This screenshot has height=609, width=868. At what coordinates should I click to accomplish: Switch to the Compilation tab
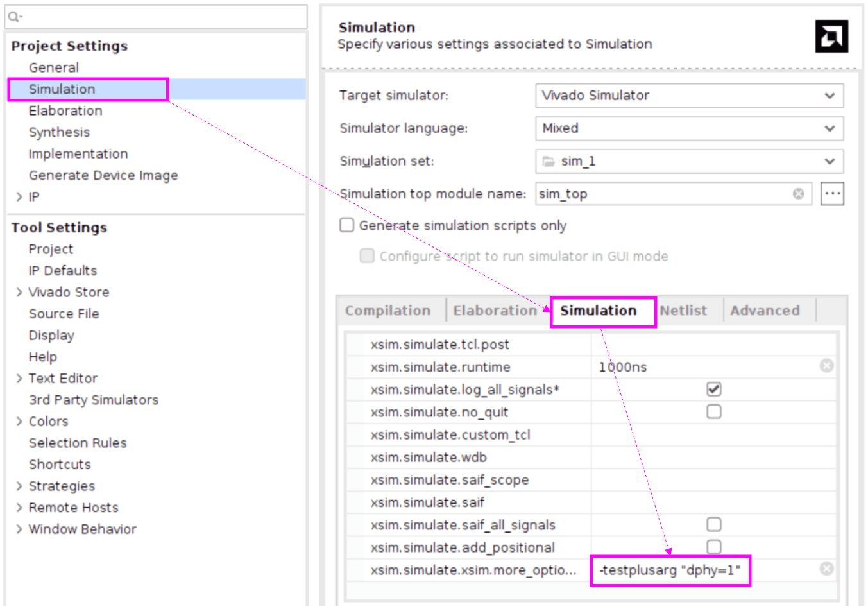[x=387, y=310]
